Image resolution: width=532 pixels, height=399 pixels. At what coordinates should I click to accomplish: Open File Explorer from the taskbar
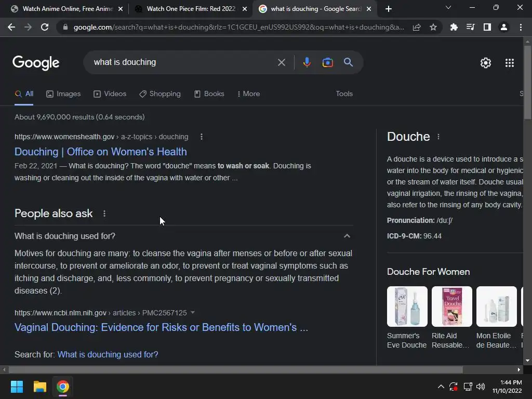39,387
